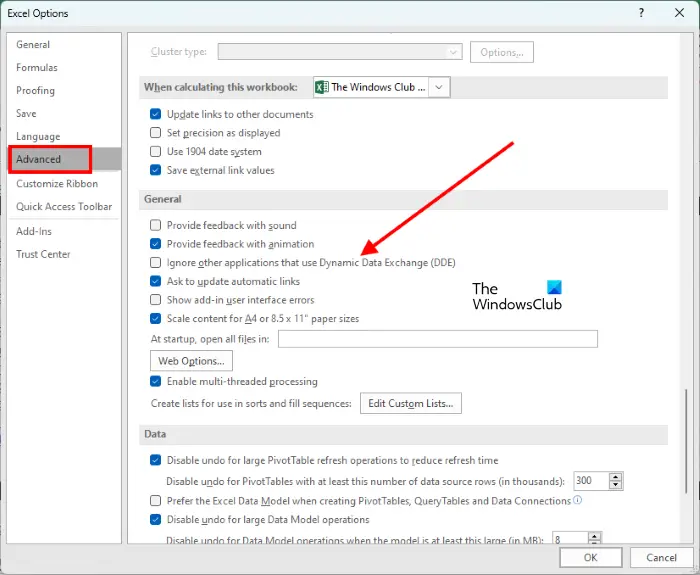Enable Set precision as displayed
Viewport: 700px width, 575px height.
pos(155,133)
